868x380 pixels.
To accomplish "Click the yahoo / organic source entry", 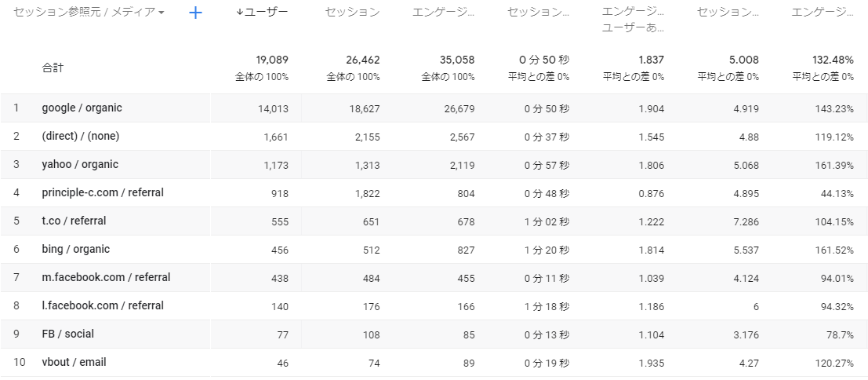I will 80,165.
